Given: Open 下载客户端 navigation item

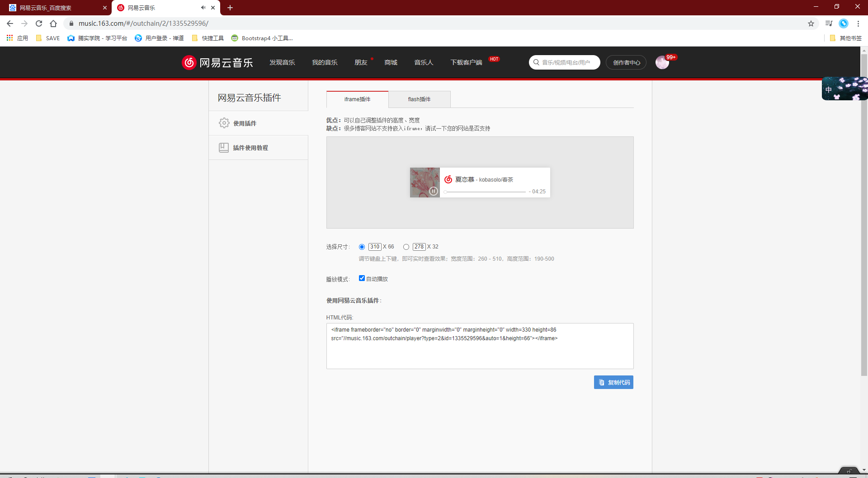Looking at the screenshot, I should [466, 62].
